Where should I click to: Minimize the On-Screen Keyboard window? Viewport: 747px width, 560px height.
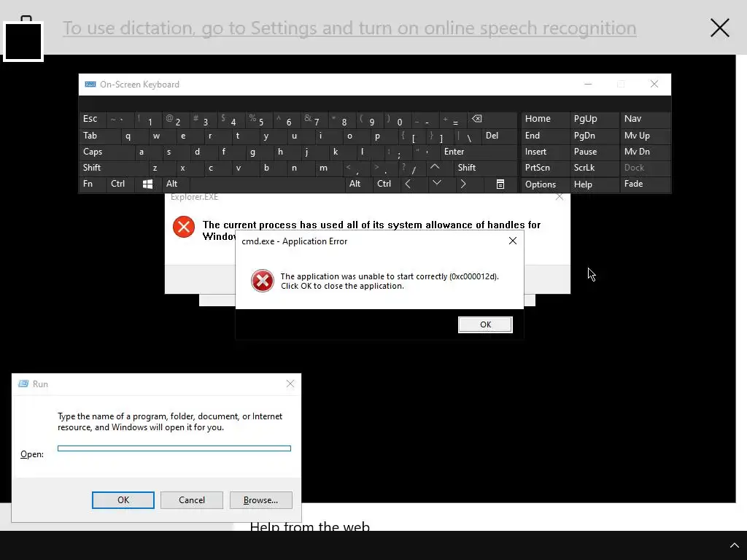click(x=588, y=85)
